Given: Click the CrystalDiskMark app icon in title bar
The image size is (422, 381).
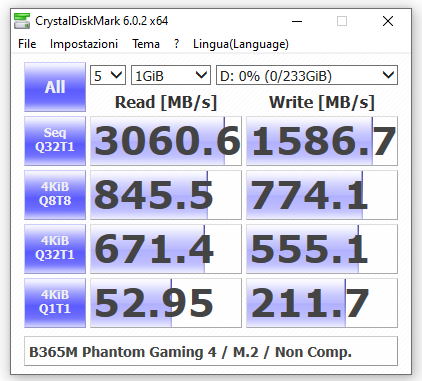Looking at the screenshot, I should (22, 21).
